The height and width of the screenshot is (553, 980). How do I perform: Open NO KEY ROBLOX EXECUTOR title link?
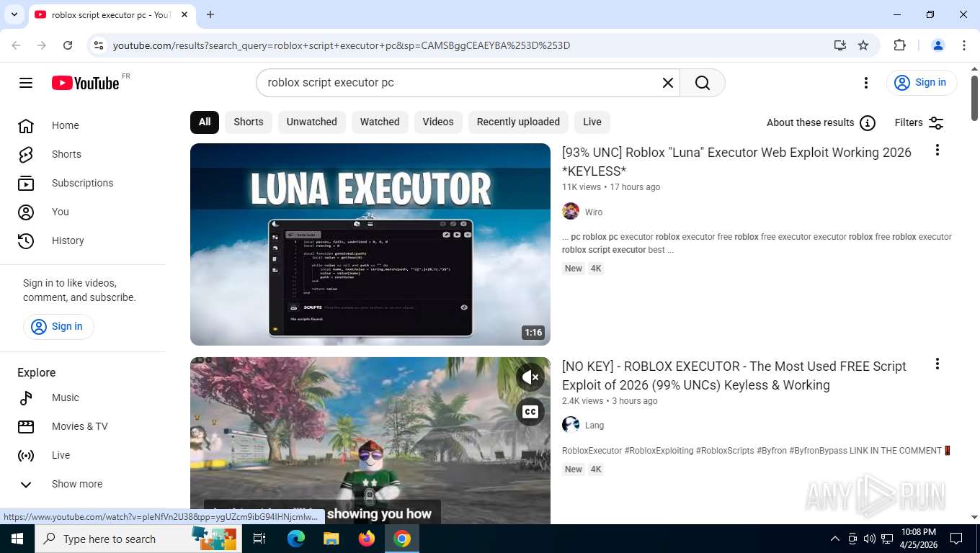[734, 376]
